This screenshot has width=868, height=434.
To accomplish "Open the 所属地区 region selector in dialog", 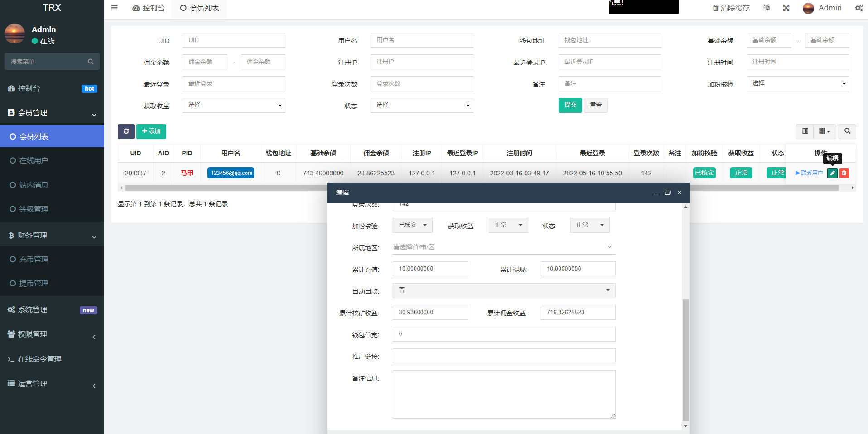I will click(503, 247).
